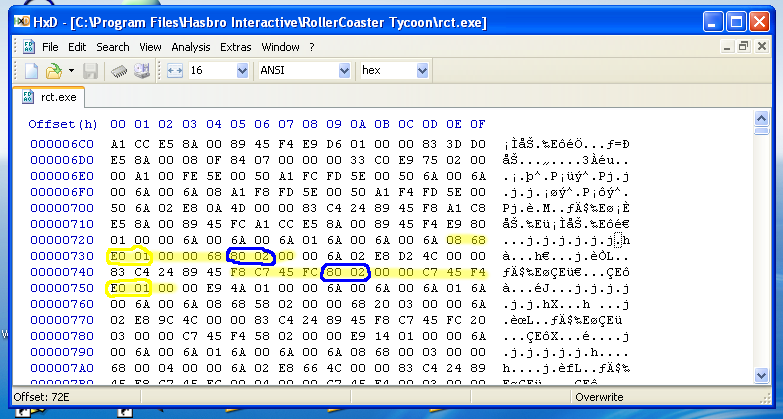Click the Save disk icon
783x419 pixels.
click(x=90, y=71)
